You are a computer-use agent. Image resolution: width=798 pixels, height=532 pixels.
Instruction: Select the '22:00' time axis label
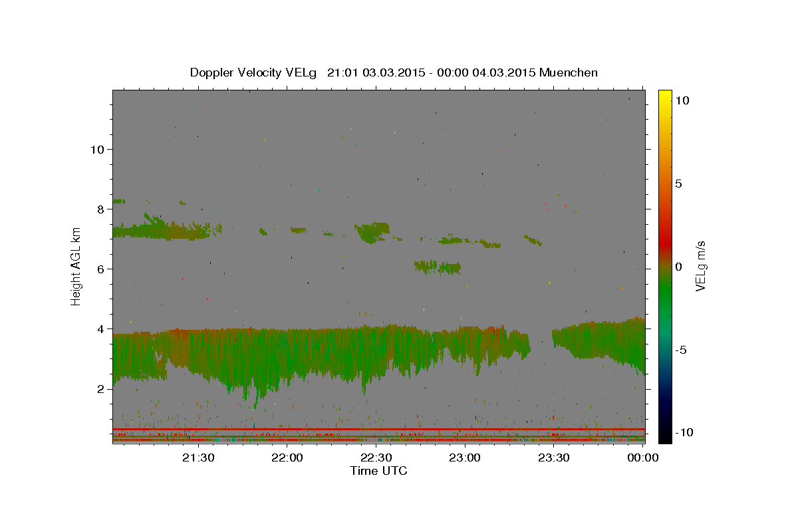pyautogui.click(x=287, y=458)
